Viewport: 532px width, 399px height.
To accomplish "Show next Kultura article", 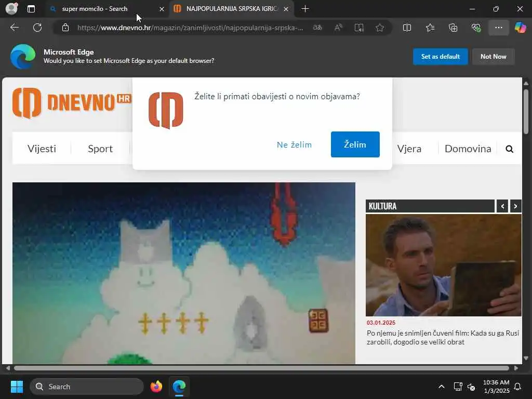I will click(515, 206).
